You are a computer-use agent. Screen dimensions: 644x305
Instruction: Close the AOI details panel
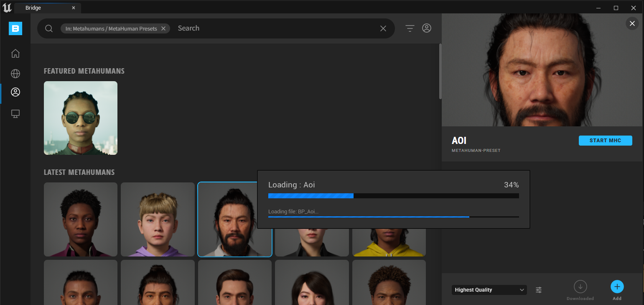pyautogui.click(x=632, y=23)
